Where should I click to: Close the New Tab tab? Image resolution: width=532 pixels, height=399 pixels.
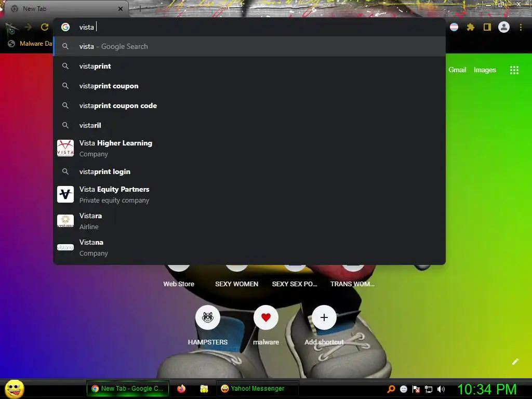[121, 9]
